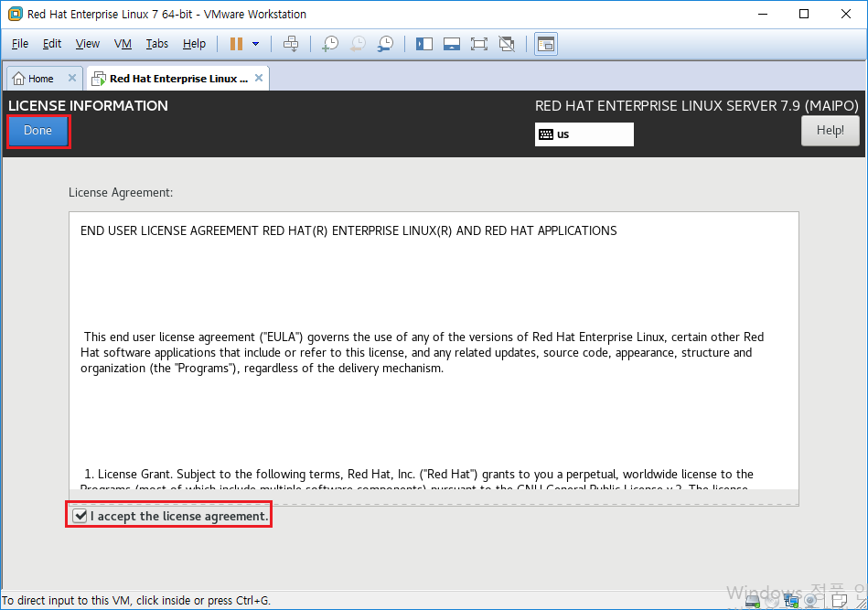The height and width of the screenshot is (610, 868).
Task: Click the Send Ctrl+Alt+Del icon
Action: pos(291,44)
